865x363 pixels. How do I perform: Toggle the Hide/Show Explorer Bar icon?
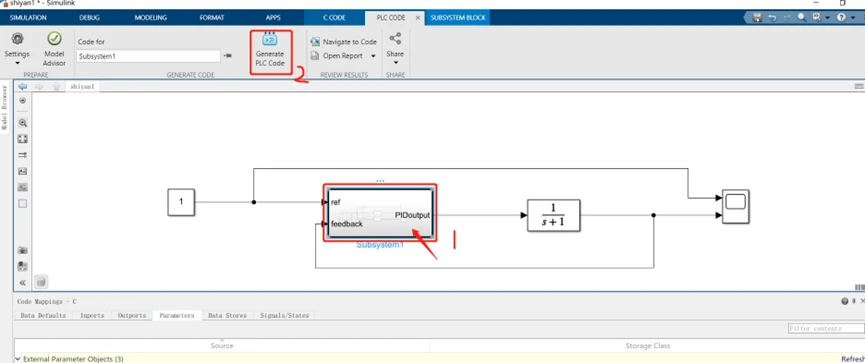tap(23, 100)
